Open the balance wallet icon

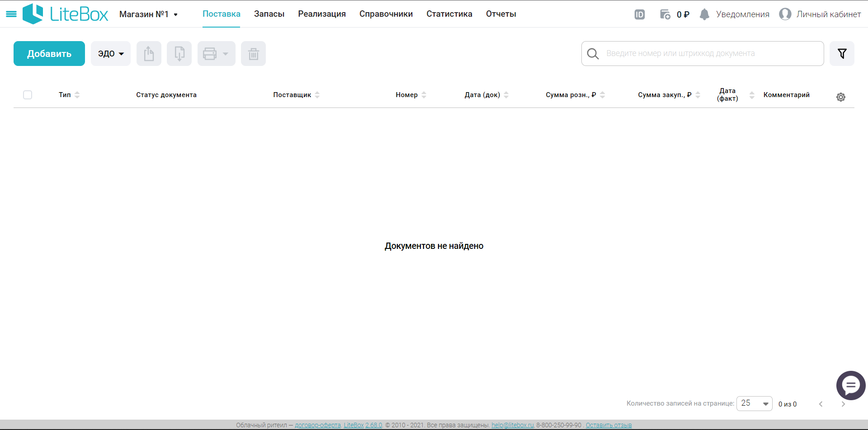(x=665, y=14)
